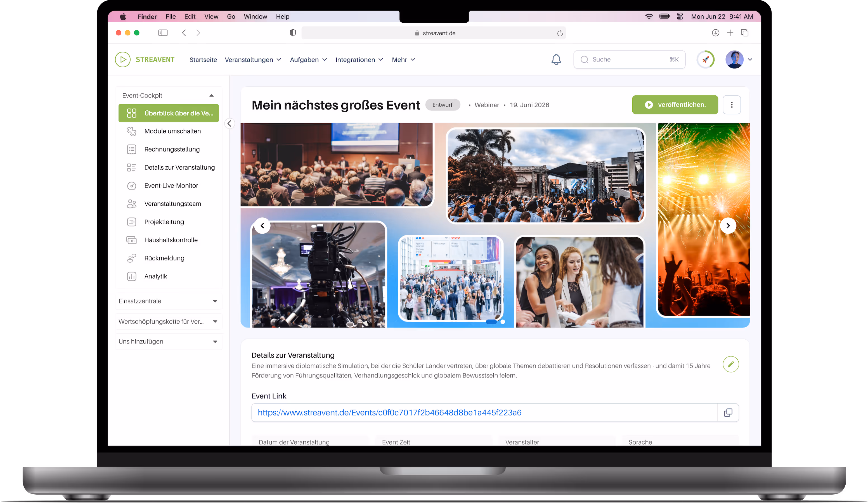The image size is (868, 503).
Task: Show next carousel image
Action: click(x=728, y=226)
